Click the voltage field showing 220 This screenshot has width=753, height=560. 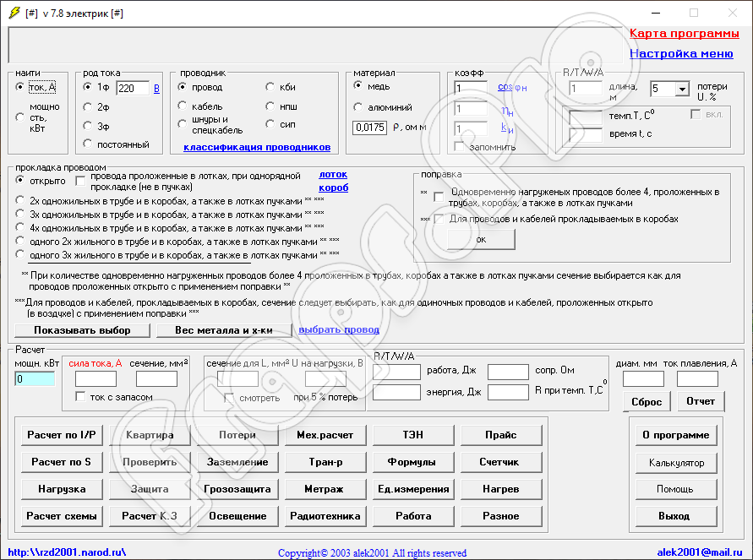132,88
